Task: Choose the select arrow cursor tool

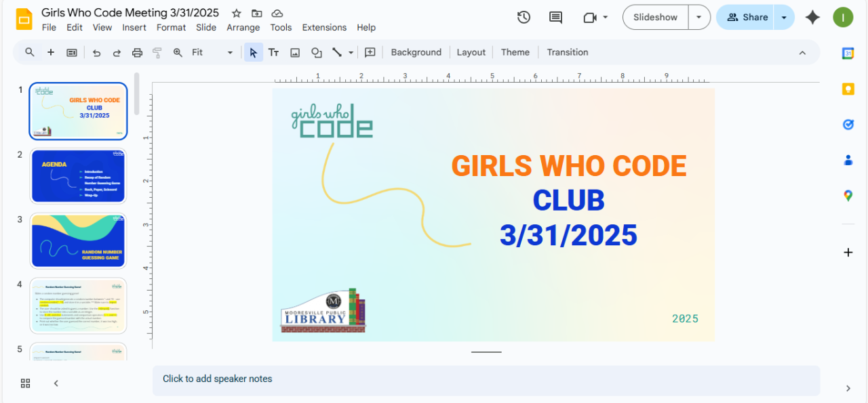Action: 253,52
